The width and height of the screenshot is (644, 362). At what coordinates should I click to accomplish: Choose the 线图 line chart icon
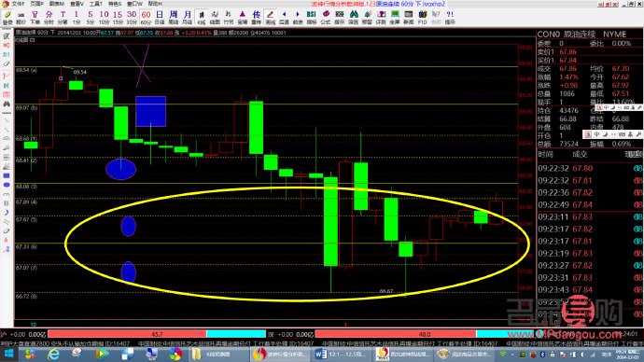point(215,17)
